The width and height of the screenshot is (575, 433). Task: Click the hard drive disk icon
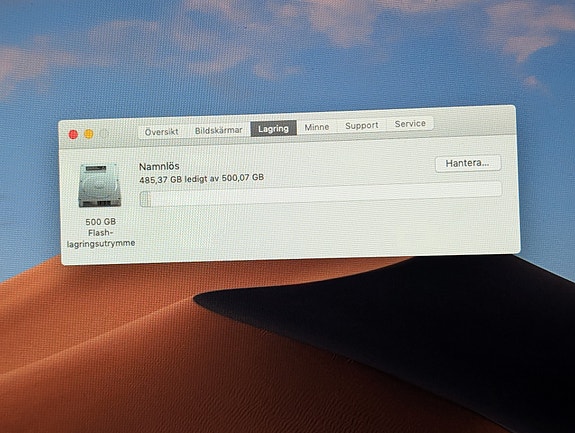[100, 186]
